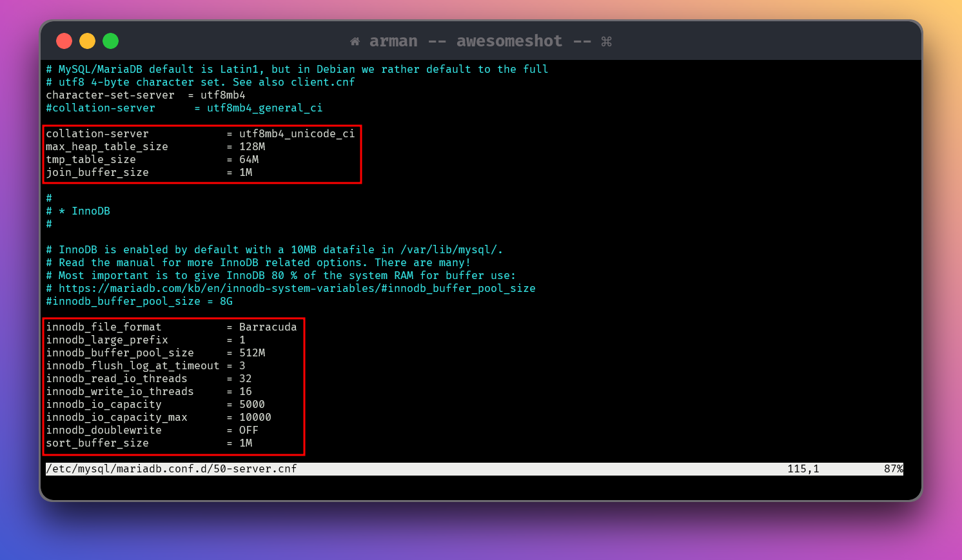Click the 87% scroll position indicator

893,468
